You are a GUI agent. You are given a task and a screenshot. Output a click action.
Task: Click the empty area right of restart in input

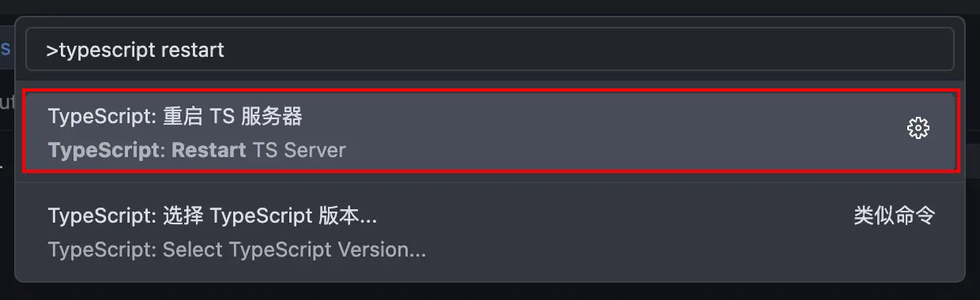coord(585,50)
